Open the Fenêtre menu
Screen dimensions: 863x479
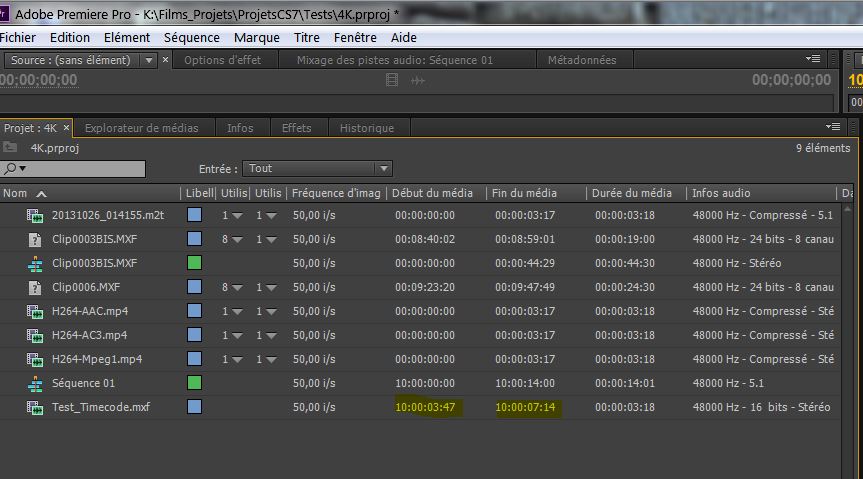point(355,37)
